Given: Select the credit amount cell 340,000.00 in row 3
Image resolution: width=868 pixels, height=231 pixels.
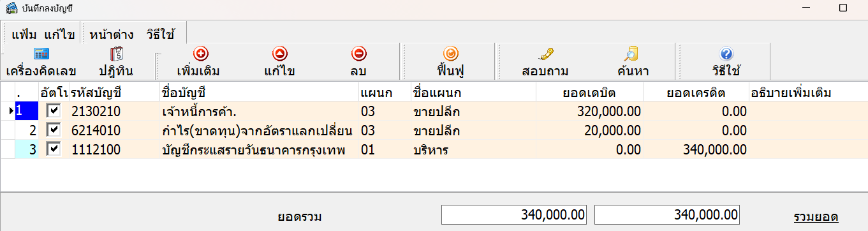Looking at the screenshot, I should pos(696,149).
